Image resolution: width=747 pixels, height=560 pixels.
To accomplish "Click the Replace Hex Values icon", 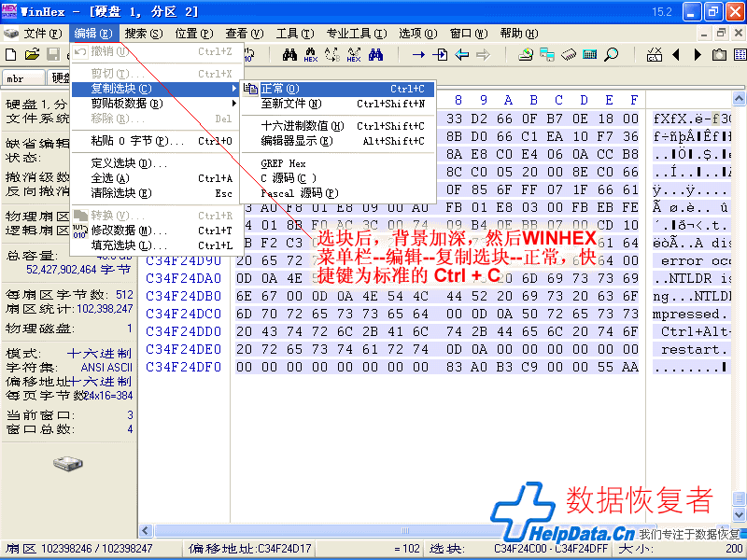I will click(354, 55).
